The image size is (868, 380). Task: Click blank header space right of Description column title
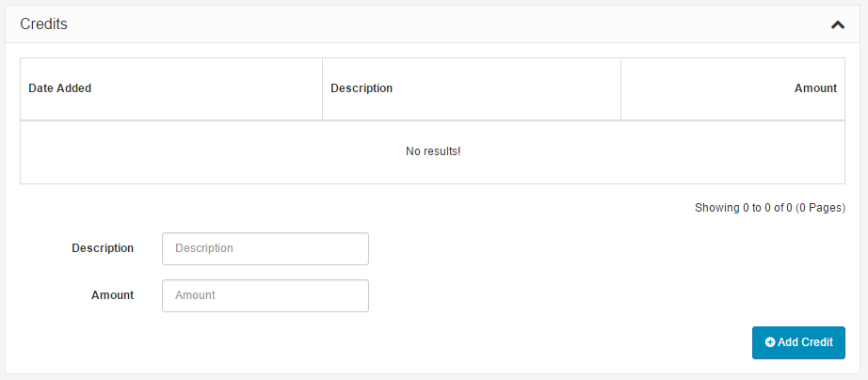pyautogui.click(x=508, y=88)
